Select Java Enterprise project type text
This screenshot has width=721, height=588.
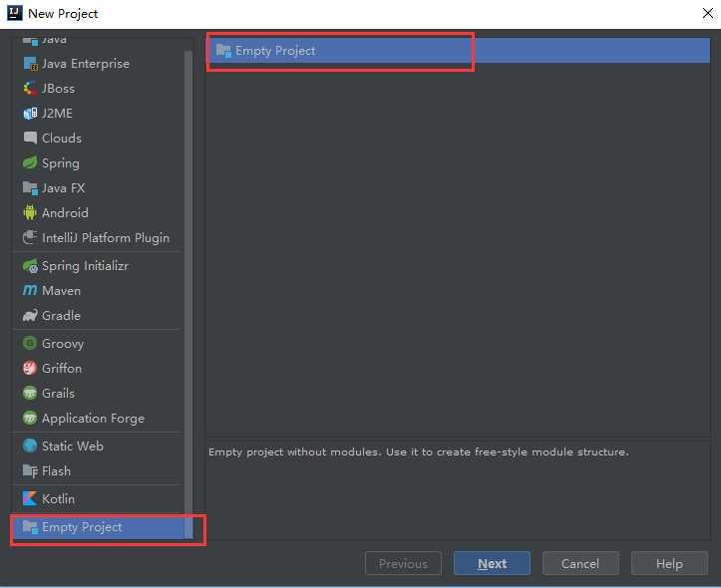tap(86, 64)
